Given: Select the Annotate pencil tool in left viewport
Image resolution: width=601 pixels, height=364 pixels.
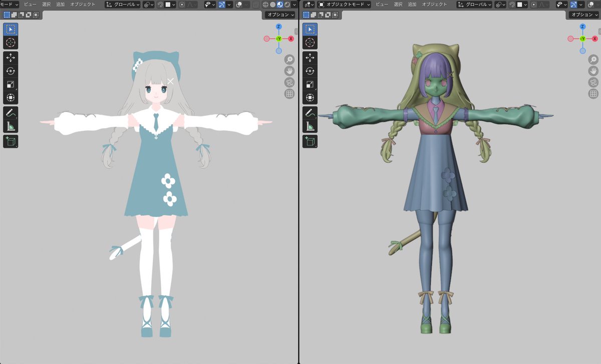Looking at the screenshot, I should pyautogui.click(x=11, y=113).
